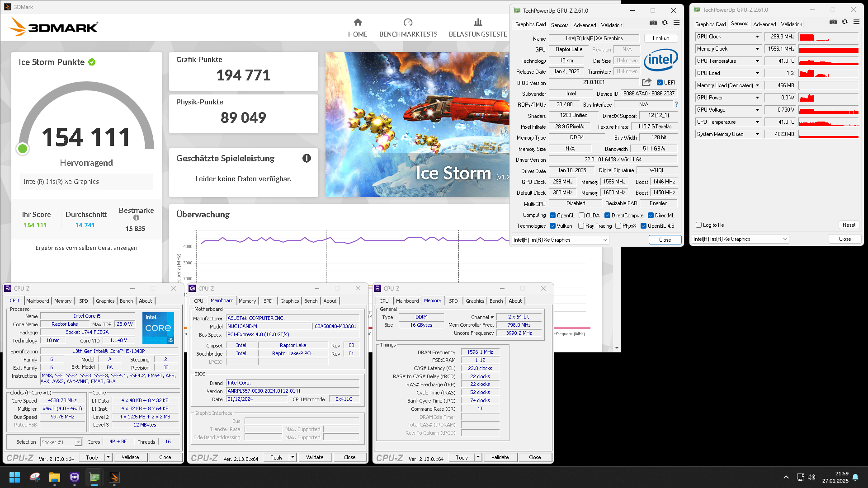Toggle the Ray Tracing checkbox

coord(581,226)
